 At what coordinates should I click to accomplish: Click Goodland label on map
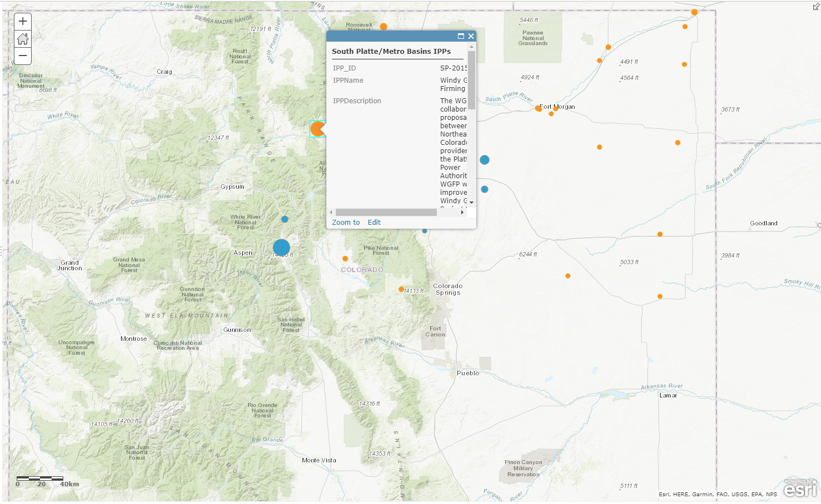click(764, 223)
